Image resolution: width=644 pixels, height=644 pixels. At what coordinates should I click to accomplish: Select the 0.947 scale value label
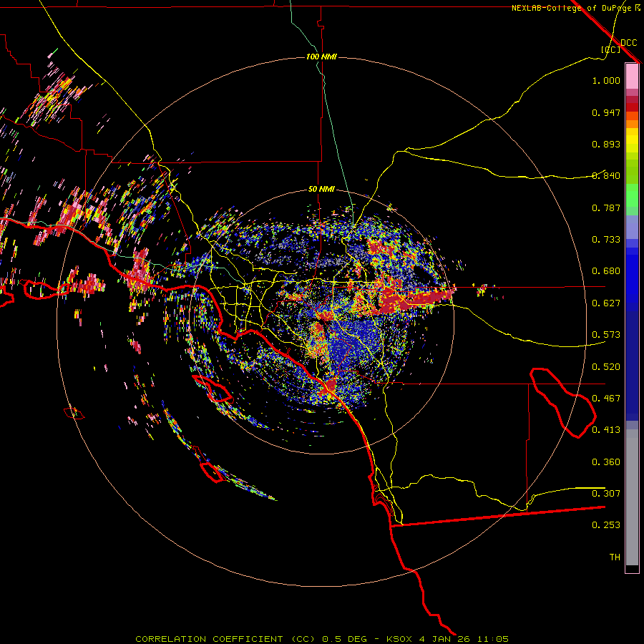click(x=606, y=112)
